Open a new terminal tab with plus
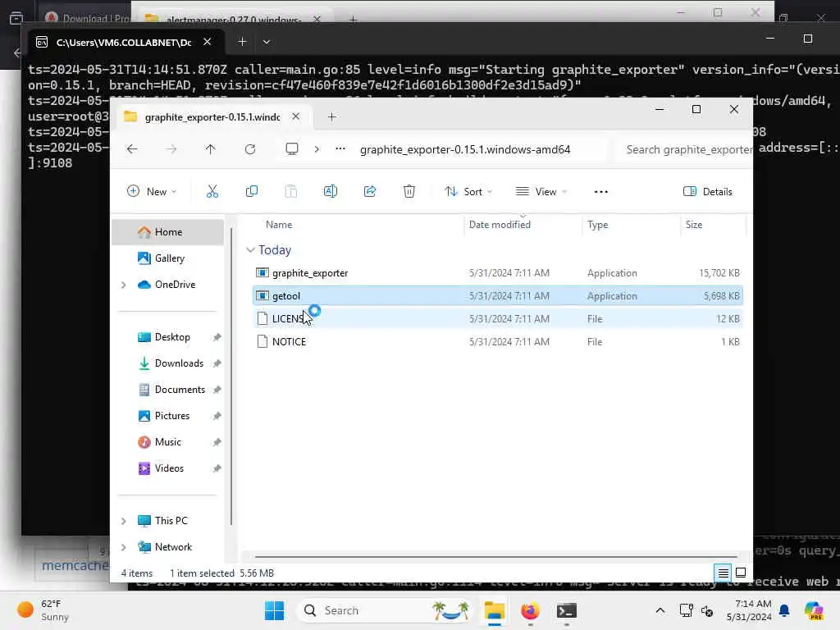 coord(242,41)
